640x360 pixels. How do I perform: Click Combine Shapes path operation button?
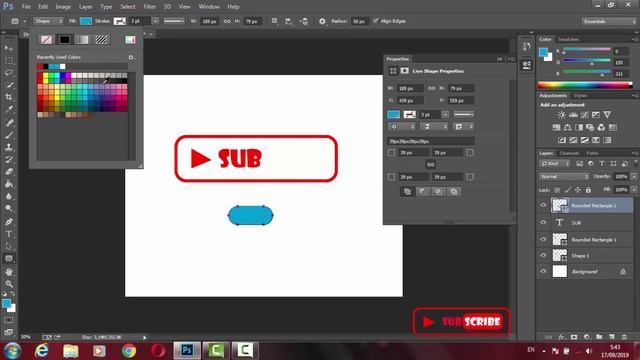click(x=407, y=191)
